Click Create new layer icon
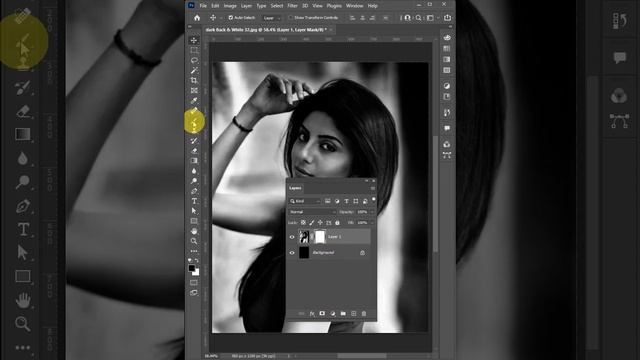 [x=353, y=313]
